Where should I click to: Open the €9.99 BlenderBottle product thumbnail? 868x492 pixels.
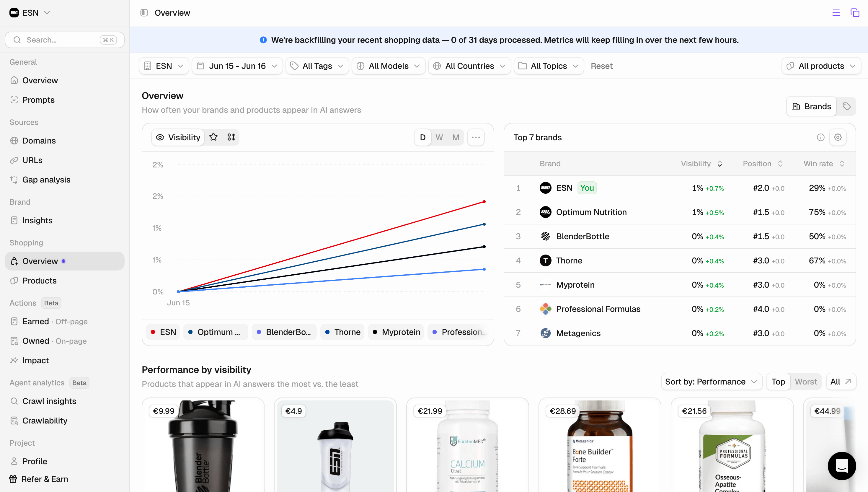[203, 445]
